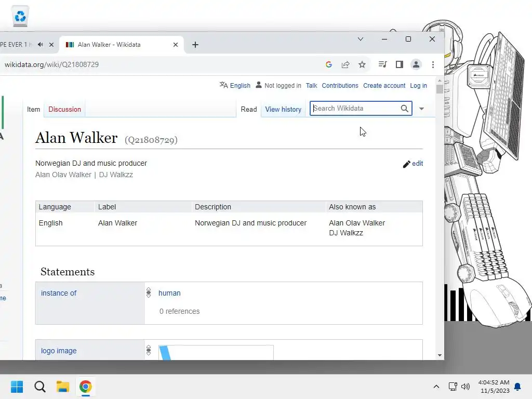Open the instance of property link

pos(59,293)
